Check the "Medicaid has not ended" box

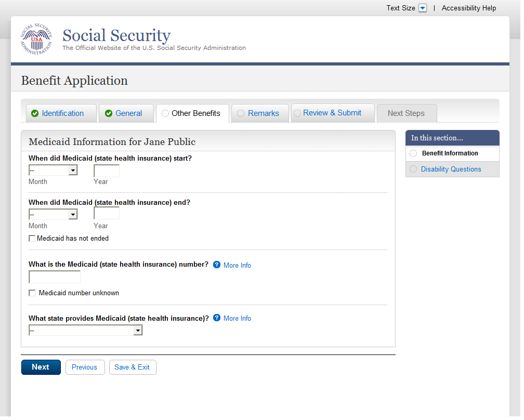(x=32, y=239)
